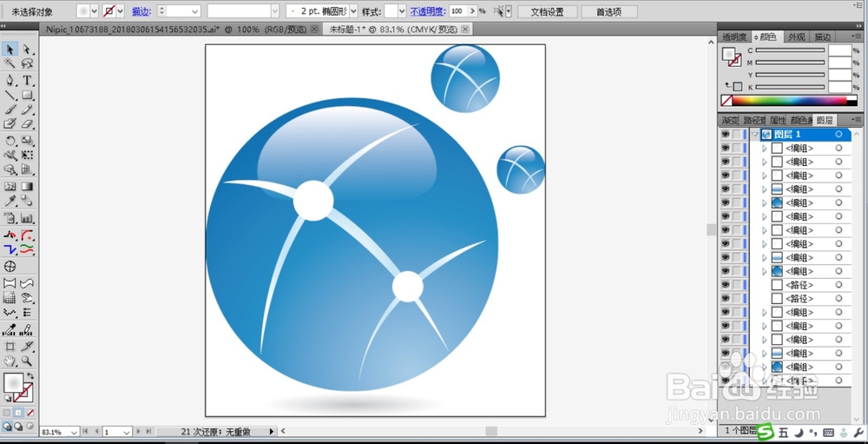The image size is (868, 444).
Task: Select the Gradient tool
Action: (27, 187)
